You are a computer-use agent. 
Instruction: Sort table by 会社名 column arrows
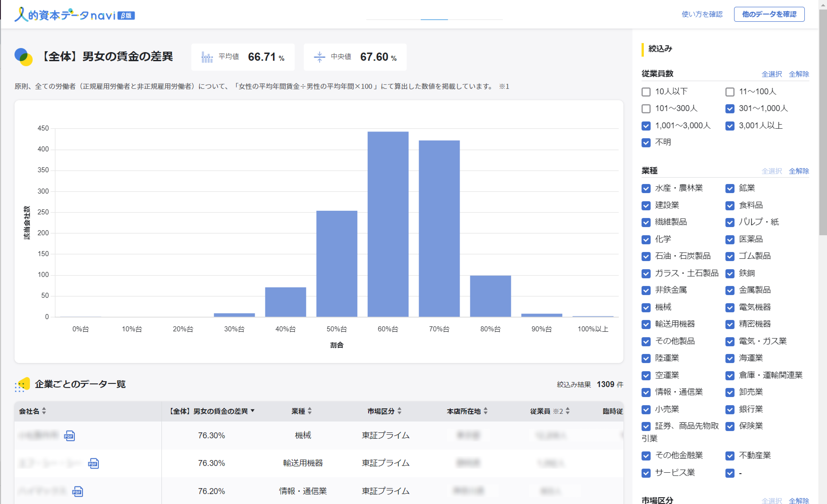pos(44,411)
